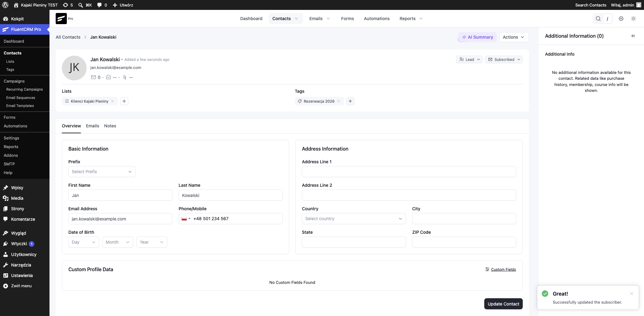Remove Klienci Kajaki Pieniny list
This screenshot has height=316, width=644.
(113, 101)
